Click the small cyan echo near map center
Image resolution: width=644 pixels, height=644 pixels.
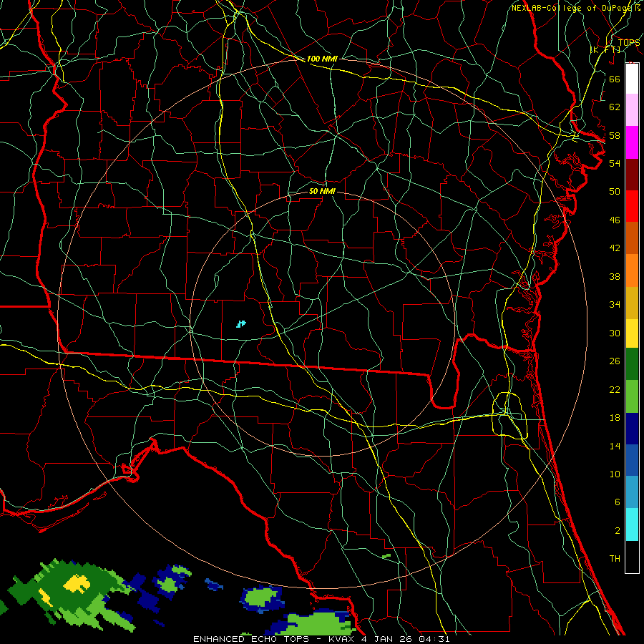(241, 324)
